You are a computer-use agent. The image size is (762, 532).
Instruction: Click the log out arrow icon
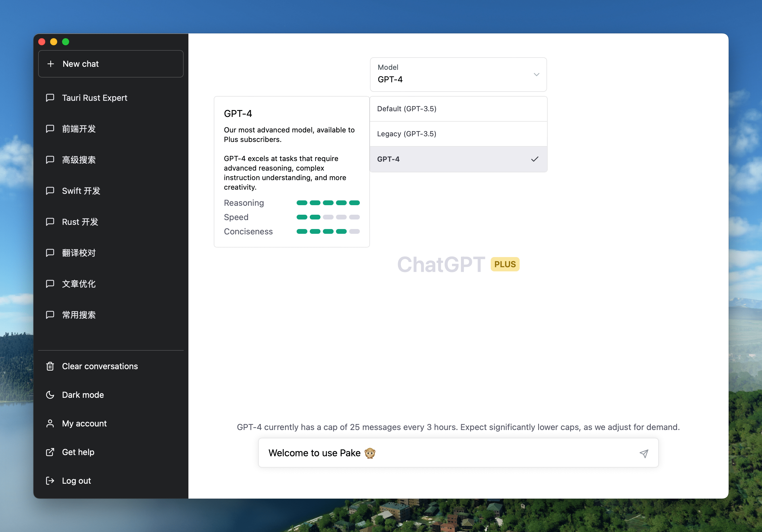50,480
